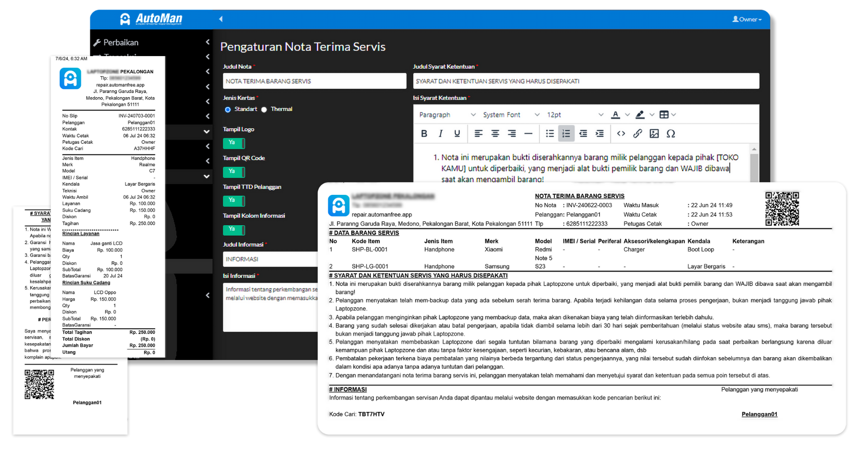Collapse the sidebar with the back arrow
Screen dimensions: 868x453
[x=221, y=19]
